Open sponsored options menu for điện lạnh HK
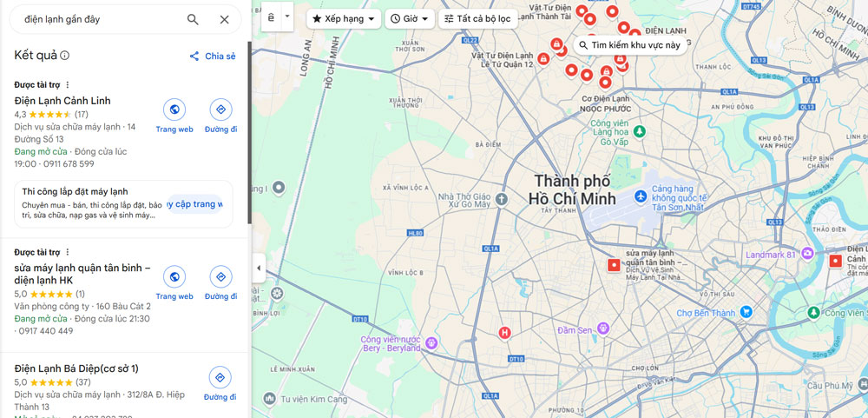Viewport: 868px width, 418px height. click(x=68, y=252)
